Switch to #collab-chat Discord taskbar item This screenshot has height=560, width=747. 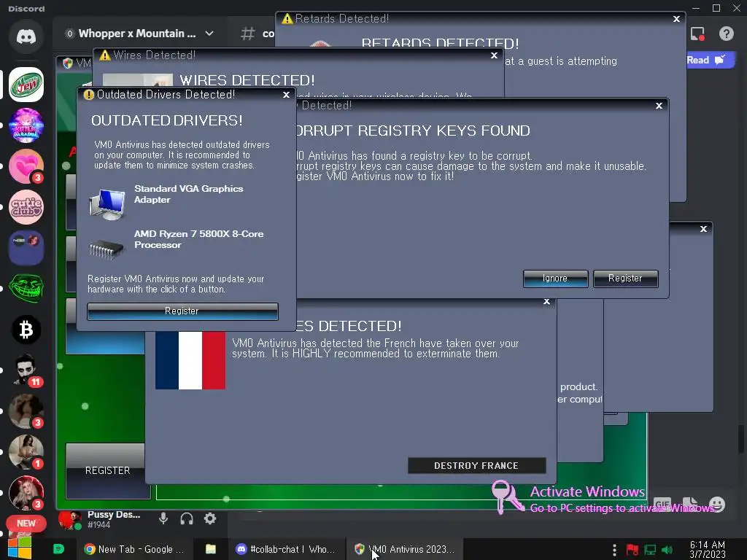(286, 549)
